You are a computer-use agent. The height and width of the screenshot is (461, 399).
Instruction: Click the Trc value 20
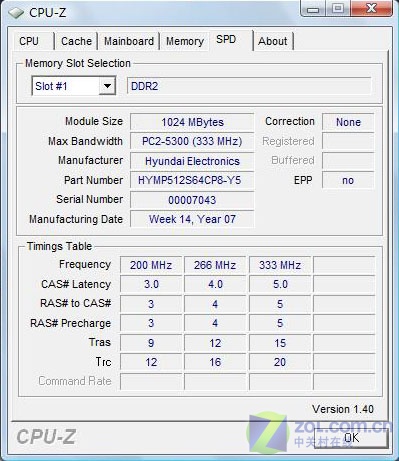[280, 362]
